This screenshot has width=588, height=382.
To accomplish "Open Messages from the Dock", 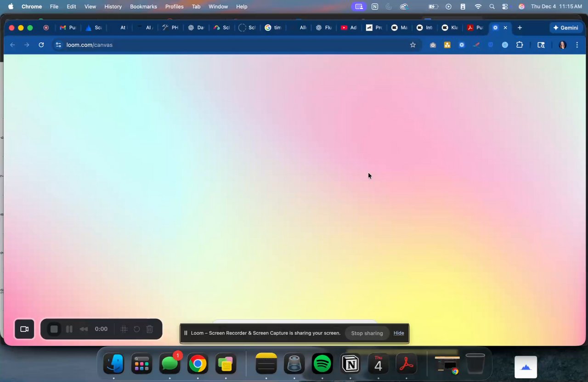I will point(170,365).
